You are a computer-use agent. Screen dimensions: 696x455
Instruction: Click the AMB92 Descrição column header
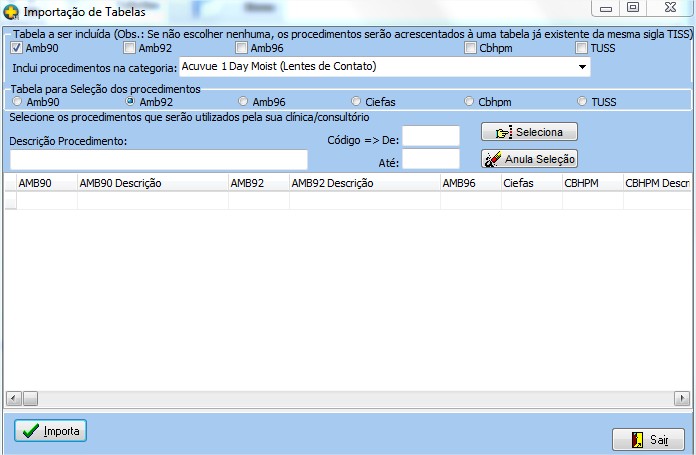click(x=364, y=183)
